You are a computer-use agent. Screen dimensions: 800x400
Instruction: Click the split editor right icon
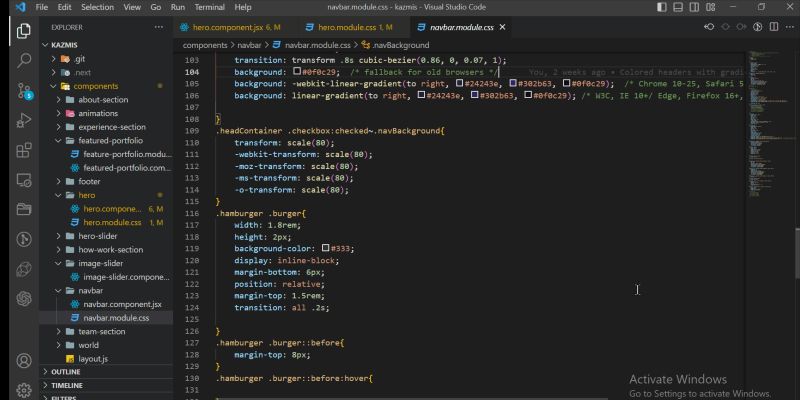(x=773, y=27)
